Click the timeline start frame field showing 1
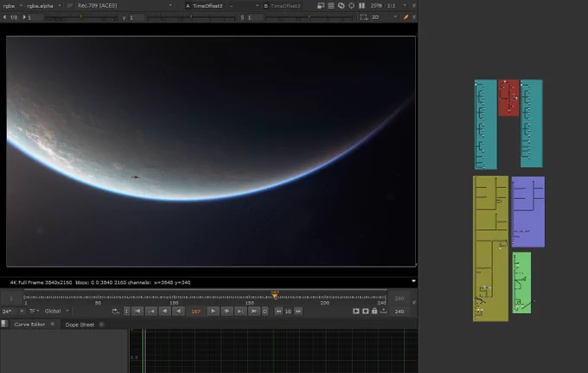The image size is (588, 373). coord(11,299)
